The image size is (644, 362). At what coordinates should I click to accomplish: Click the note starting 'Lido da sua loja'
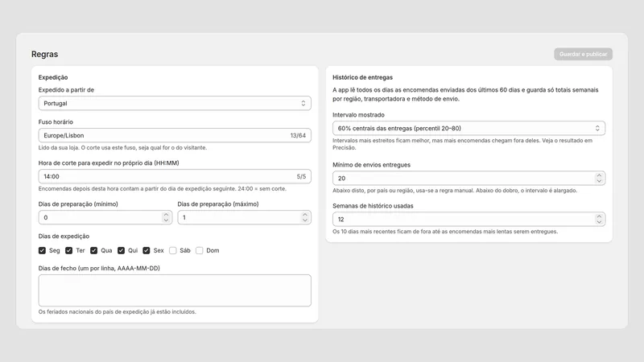pyautogui.click(x=123, y=148)
